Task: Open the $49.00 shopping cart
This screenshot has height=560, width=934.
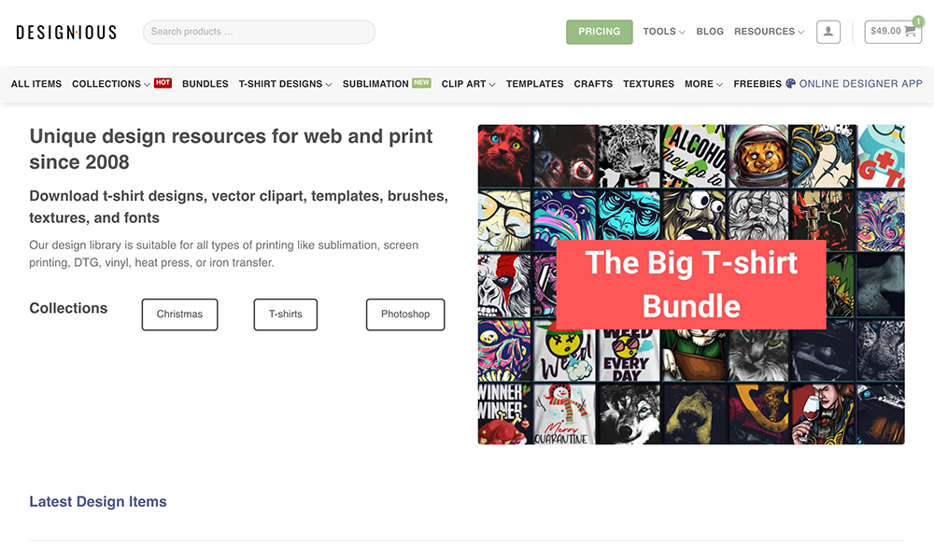Action: point(892,32)
